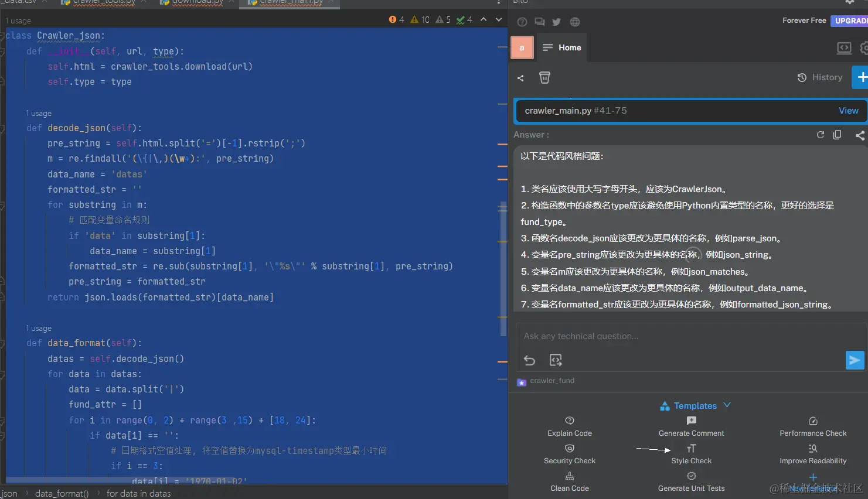
Task: Delete the chat with the trash icon
Action: (x=544, y=77)
